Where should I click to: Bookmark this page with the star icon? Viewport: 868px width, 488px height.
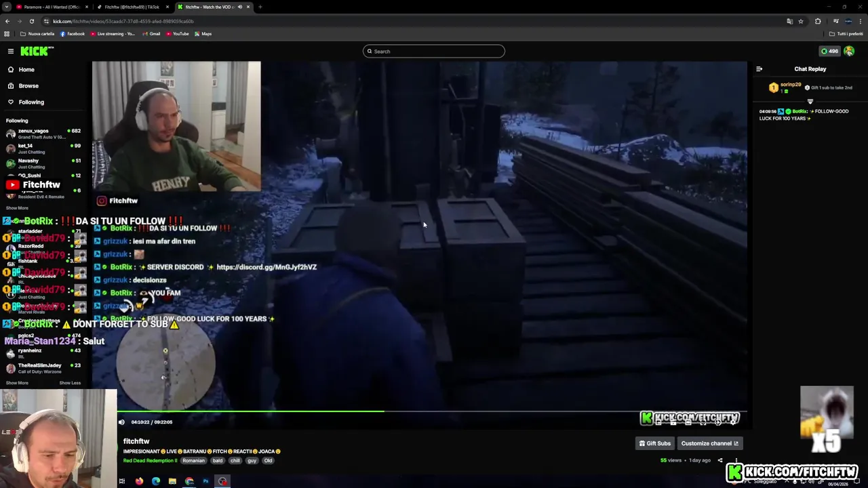[x=801, y=21]
